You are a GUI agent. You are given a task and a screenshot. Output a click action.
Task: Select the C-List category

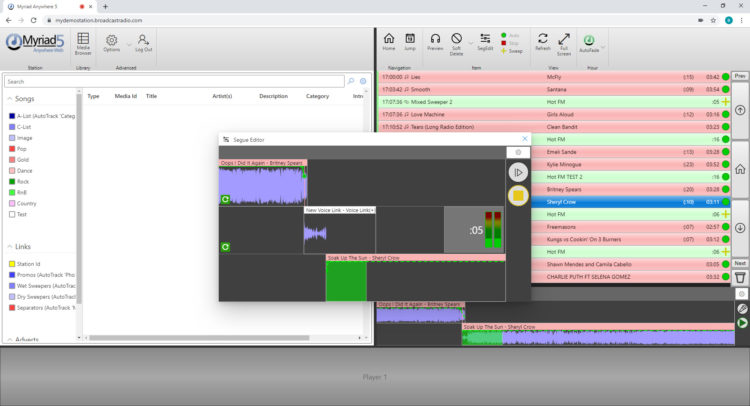click(20, 127)
